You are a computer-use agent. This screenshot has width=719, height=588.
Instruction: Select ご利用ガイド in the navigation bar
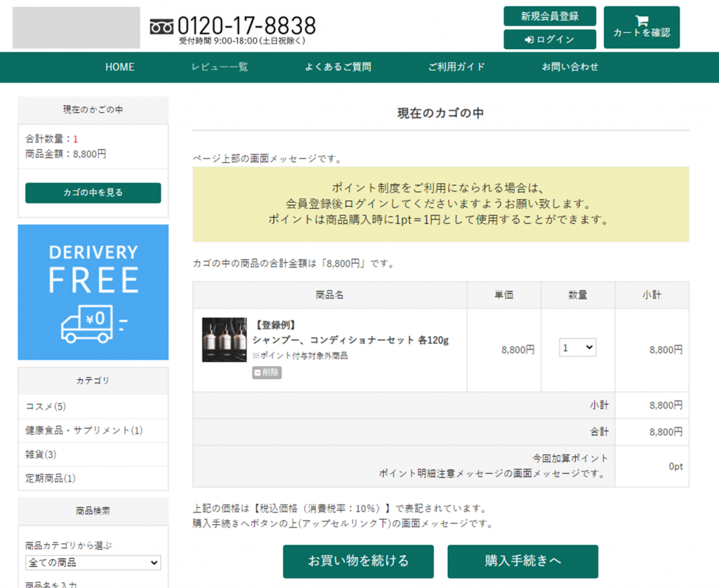456,67
